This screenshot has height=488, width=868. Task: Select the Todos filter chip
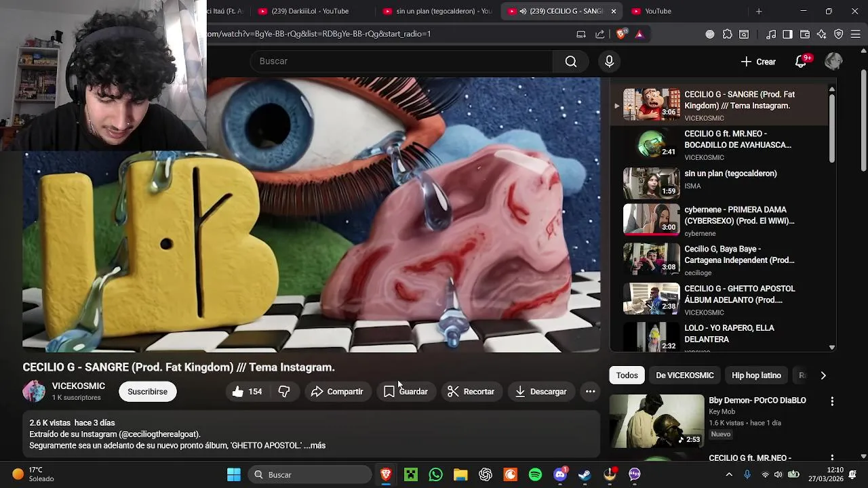[x=627, y=375]
